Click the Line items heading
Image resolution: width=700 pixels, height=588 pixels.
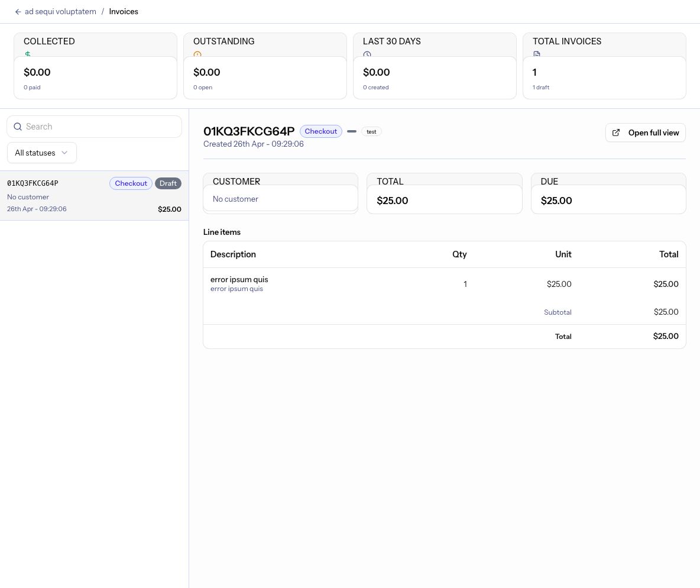coord(222,232)
